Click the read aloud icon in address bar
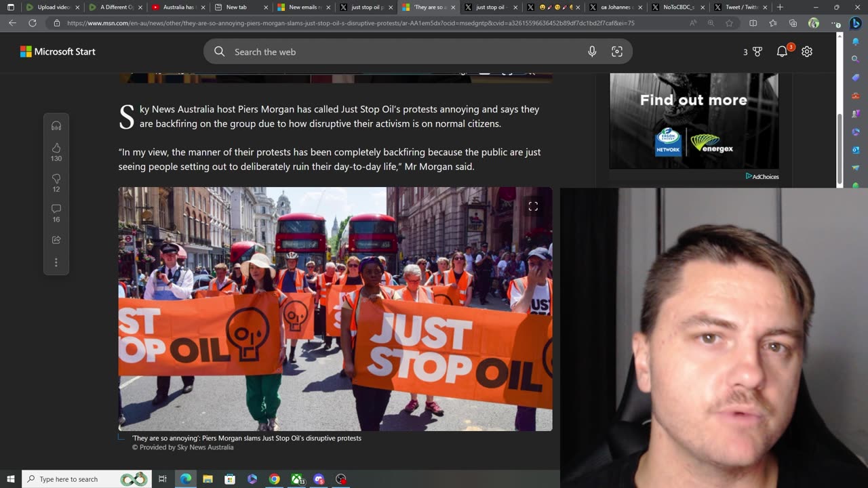 [x=693, y=22]
